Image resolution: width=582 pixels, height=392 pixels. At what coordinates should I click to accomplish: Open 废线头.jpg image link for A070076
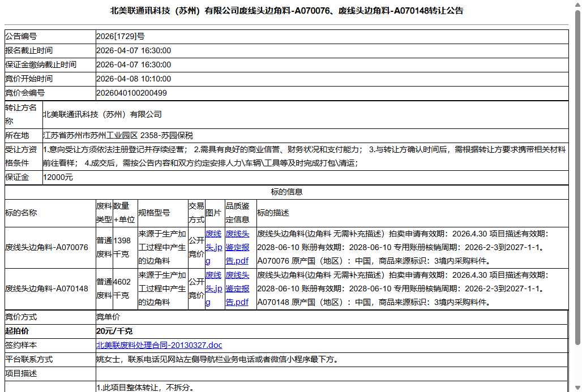pyautogui.click(x=213, y=247)
